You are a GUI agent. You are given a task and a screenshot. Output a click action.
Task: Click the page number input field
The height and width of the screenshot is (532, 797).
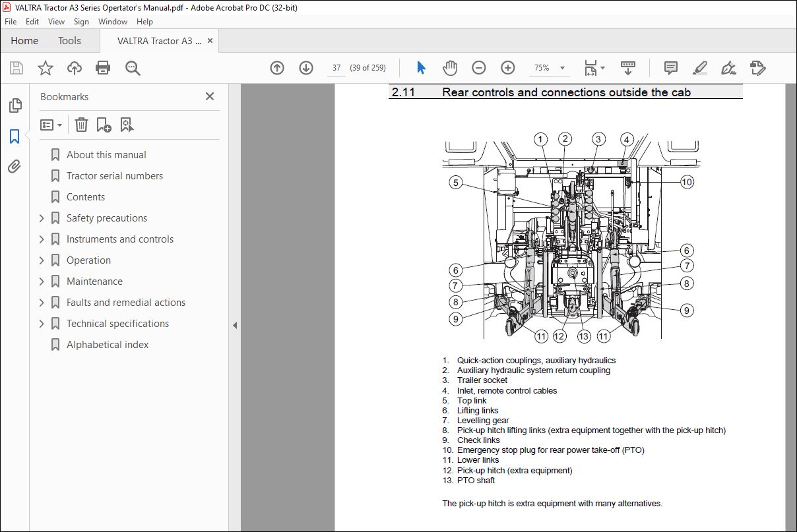coord(336,68)
